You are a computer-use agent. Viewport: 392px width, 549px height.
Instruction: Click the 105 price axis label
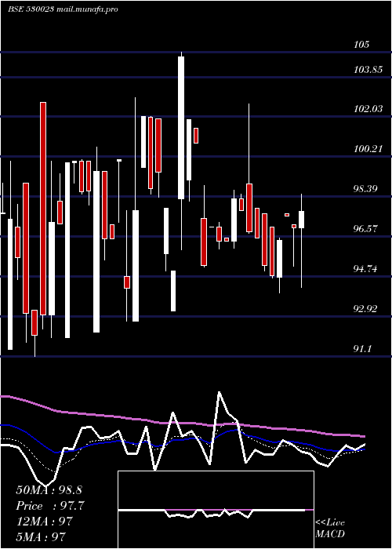[x=361, y=45]
